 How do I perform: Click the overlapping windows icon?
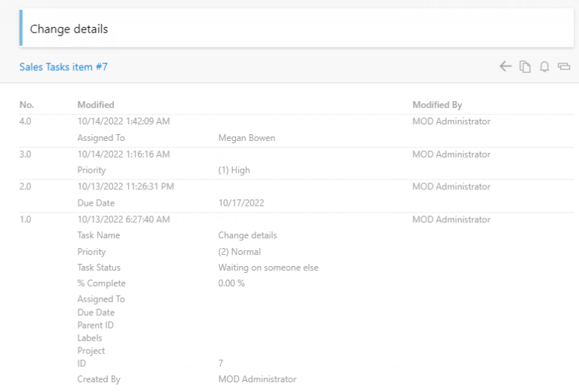tap(563, 67)
